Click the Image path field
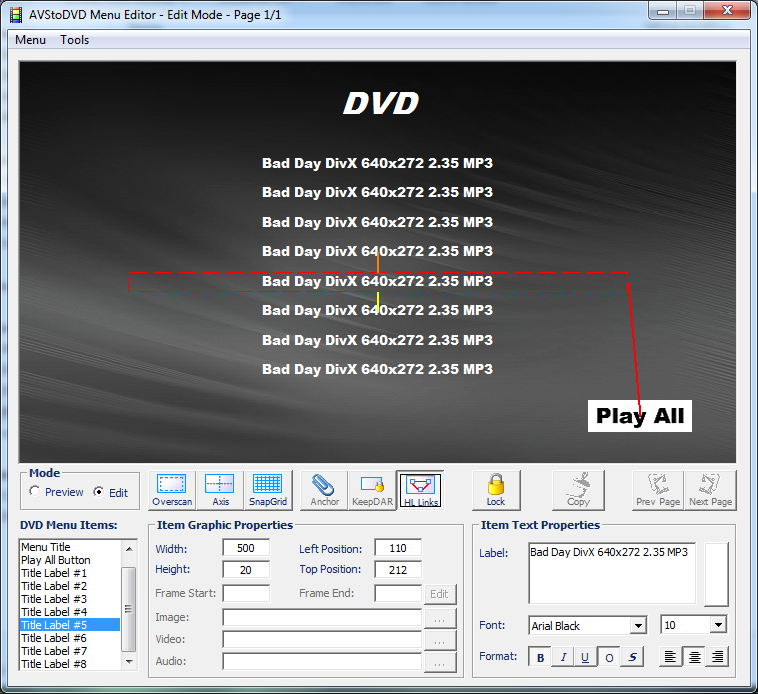758x694 pixels. click(322, 617)
